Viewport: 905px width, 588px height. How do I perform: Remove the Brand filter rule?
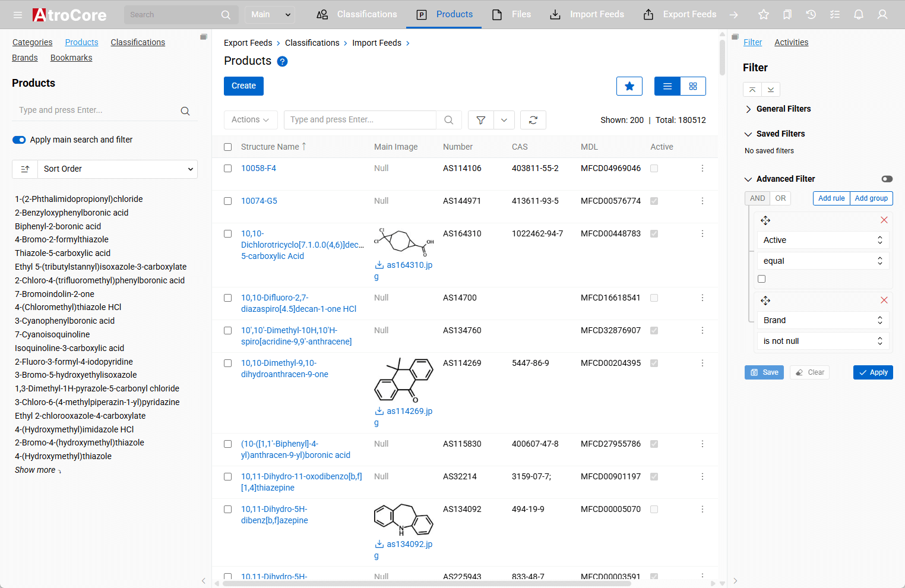point(884,301)
